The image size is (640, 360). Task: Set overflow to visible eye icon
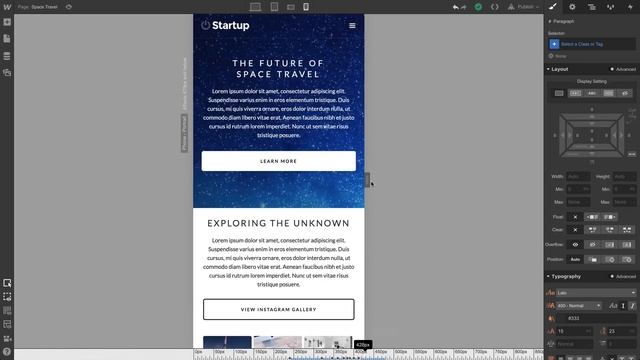tap(575, 245)
